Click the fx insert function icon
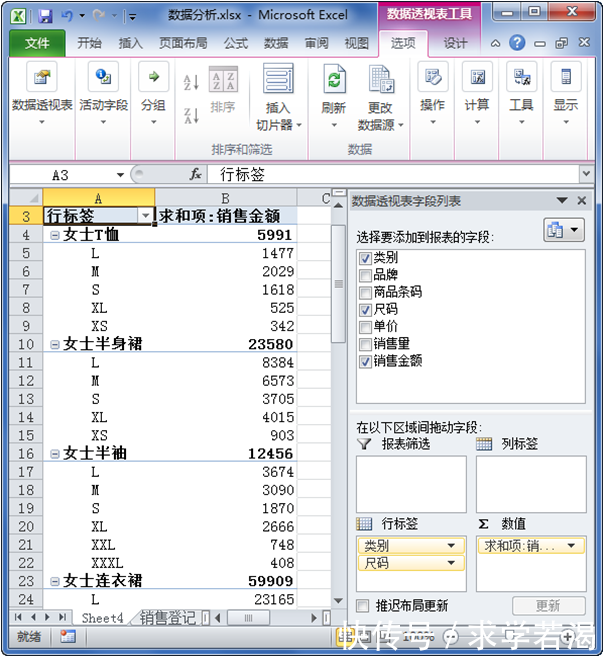The height and width of the screenshot is (657, 604). (x=196, y=174)
